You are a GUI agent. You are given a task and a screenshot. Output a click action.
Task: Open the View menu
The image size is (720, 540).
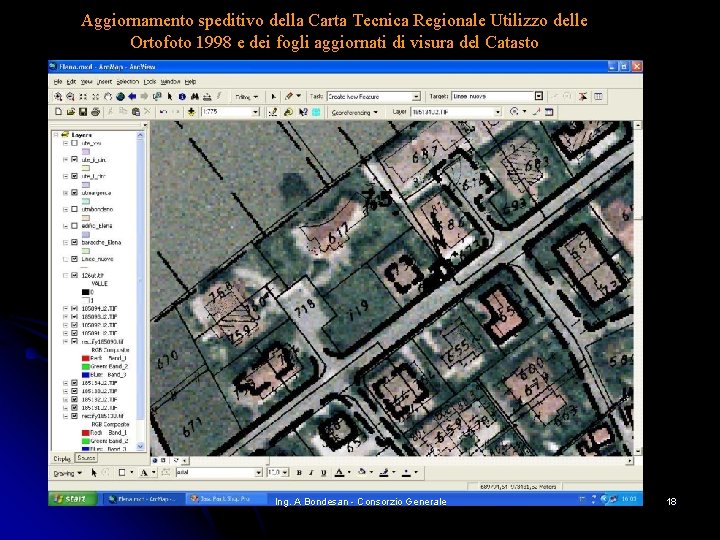(86, 82)
